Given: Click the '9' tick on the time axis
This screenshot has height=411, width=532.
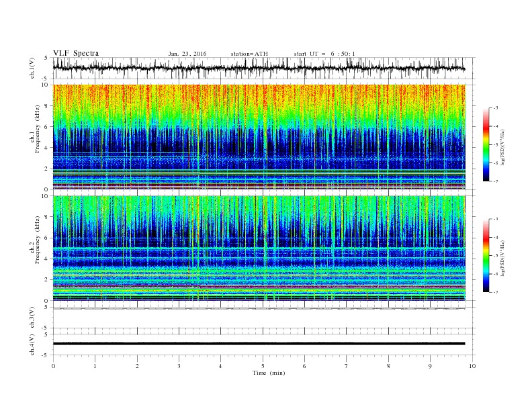Looking at the screenshot, I should [430, 366].
